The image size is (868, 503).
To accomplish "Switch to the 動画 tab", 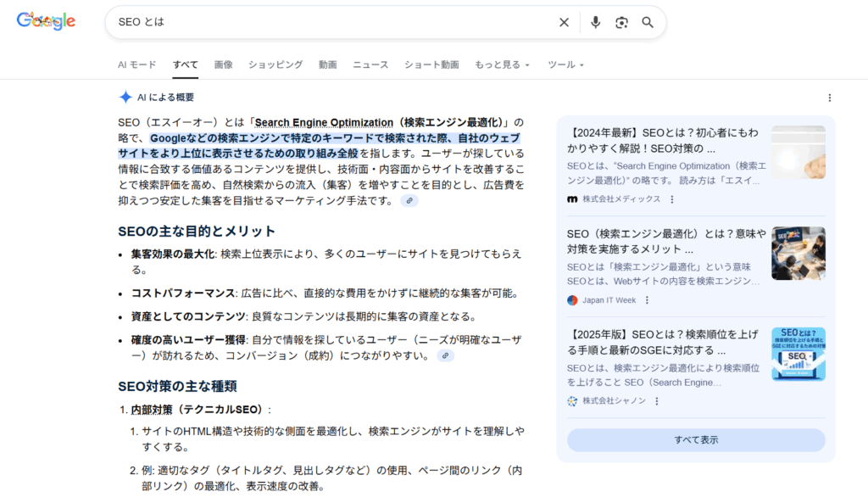I will click(x=328, y=64).
